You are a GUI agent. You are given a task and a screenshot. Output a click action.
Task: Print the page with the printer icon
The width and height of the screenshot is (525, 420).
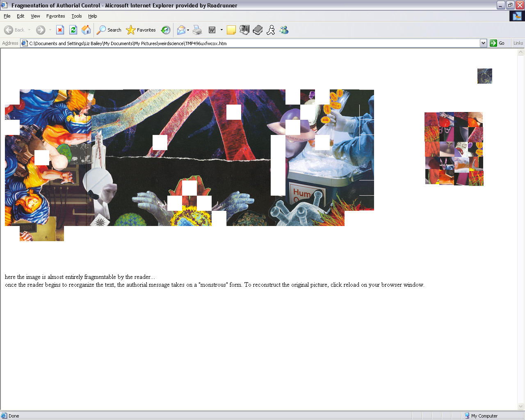pos(197,30)
